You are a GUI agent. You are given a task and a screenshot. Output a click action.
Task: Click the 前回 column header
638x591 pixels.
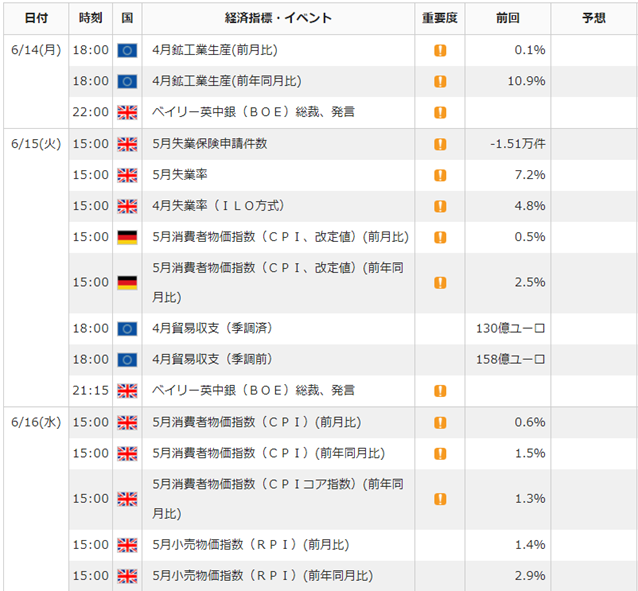click(508, 18)
